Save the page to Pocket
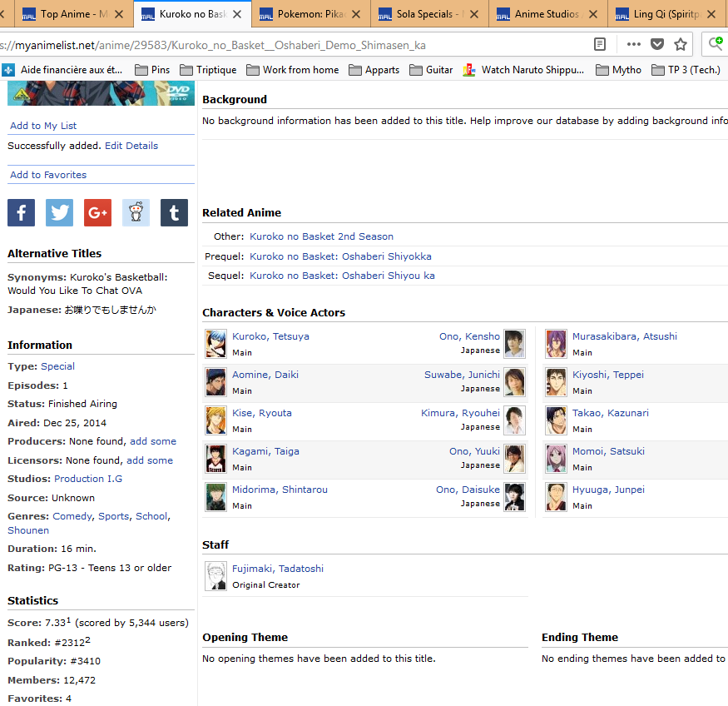This screenshot has height=706, width=728. click(x=657, y=44)
